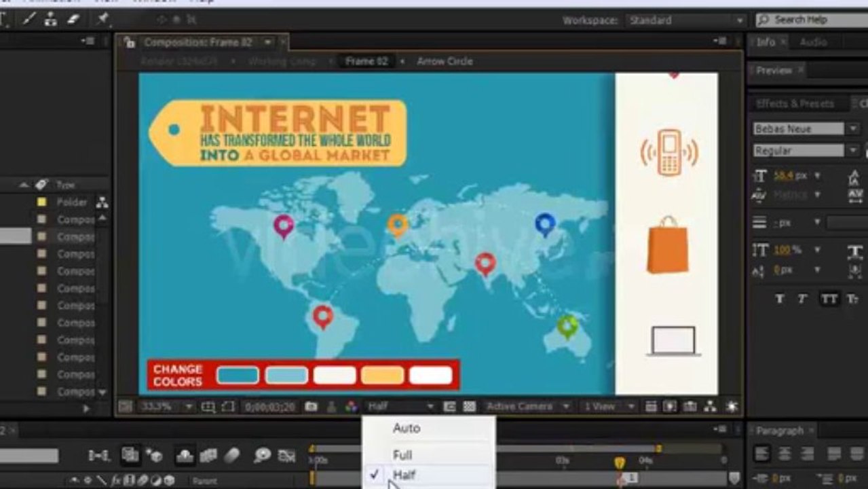This screenshot has width=868, height=489.
Task: Toggle the region of interest icon
Action: pyautogui.click(x=449, y=407)
